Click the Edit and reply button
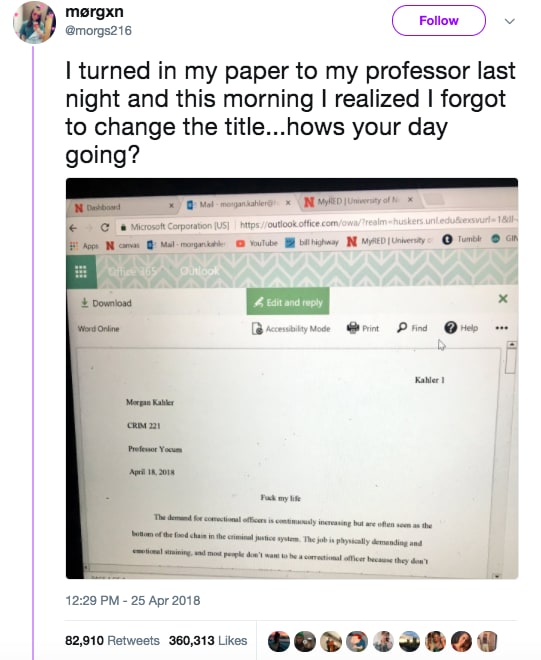 [x=288, y=302]
